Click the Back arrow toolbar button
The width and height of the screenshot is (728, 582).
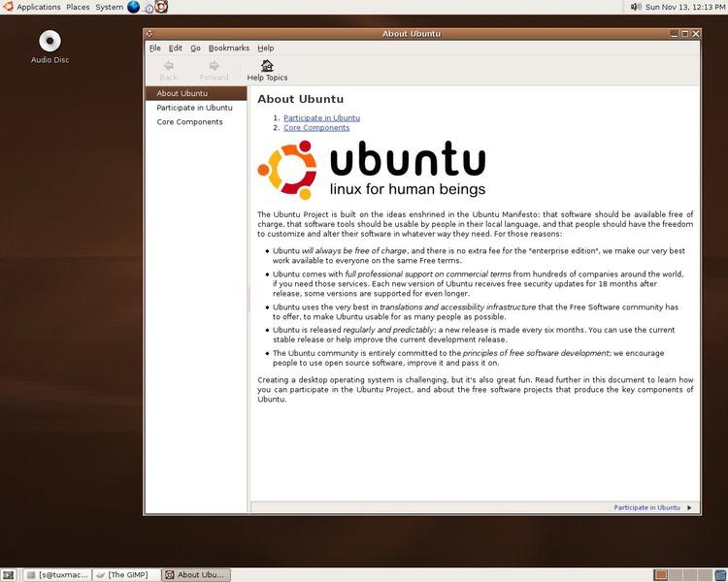pos(168,71)
